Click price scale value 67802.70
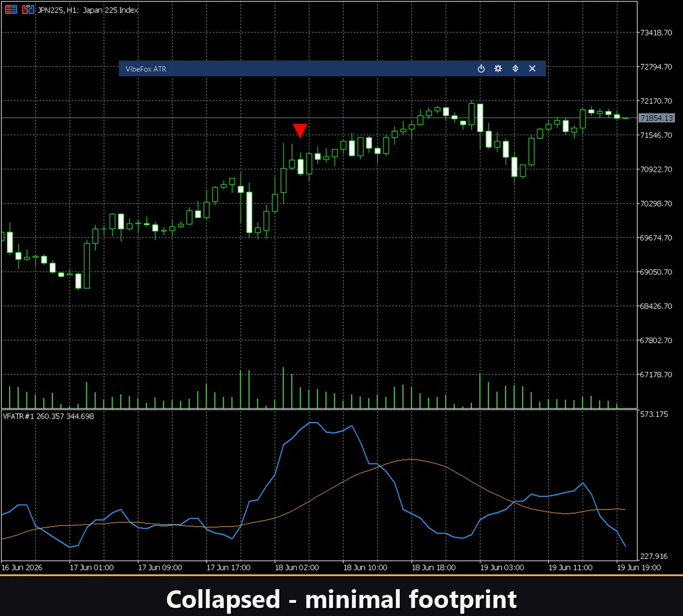Image resolution: width=683 pixels, height=616 pixels. coord(656,340)
